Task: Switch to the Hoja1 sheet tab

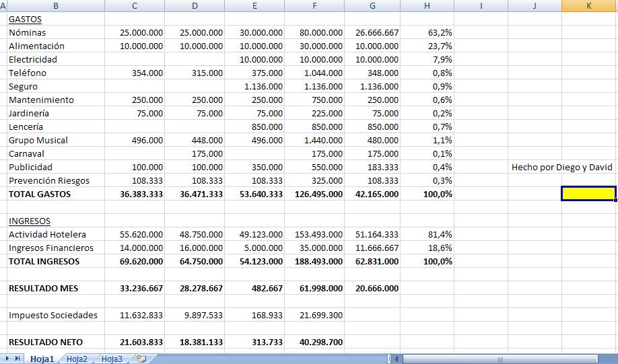Action: coord(42,359)
